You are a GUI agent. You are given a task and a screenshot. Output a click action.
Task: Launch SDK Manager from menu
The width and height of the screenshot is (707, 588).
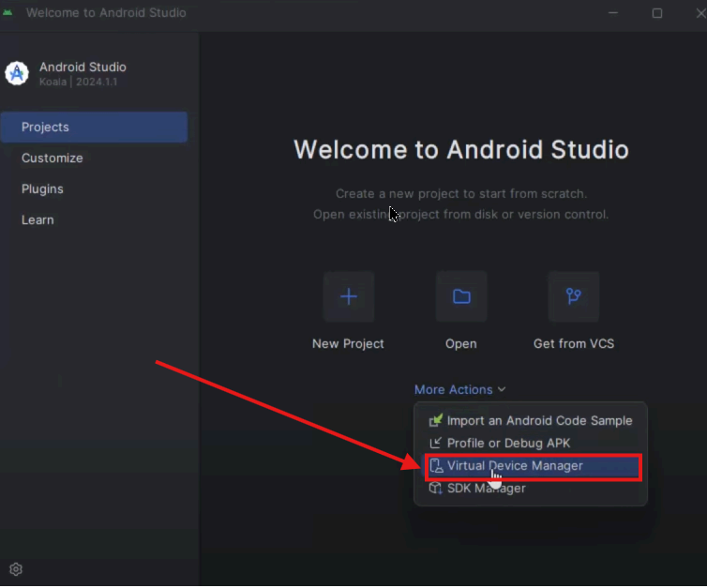[x=531, y=489]
